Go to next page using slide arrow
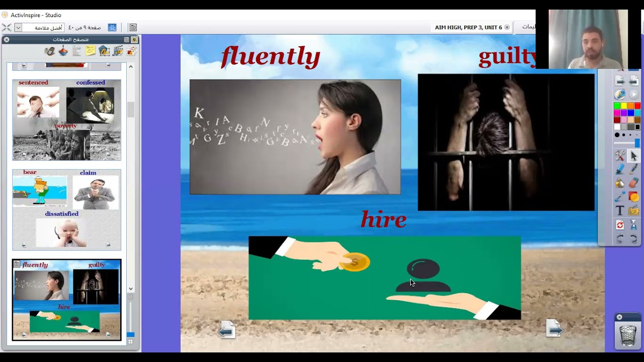Screen dimensions: 644x362 coord(554,329)
